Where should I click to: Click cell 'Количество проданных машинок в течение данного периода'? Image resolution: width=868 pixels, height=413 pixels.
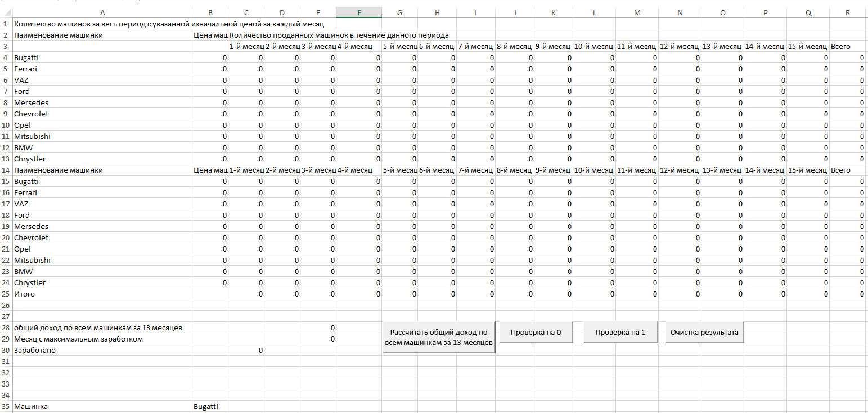(339, 35)
